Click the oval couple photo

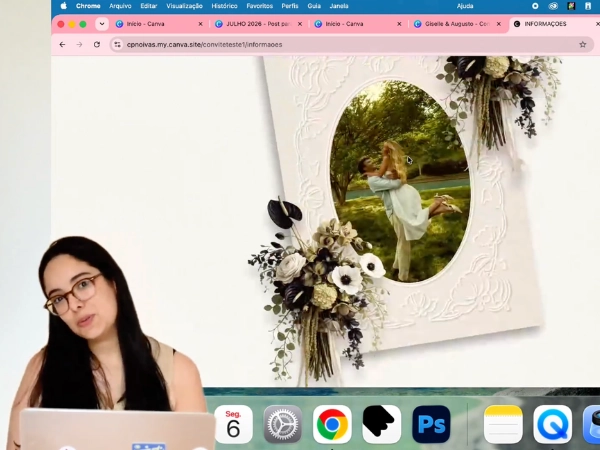pyautogui.click(x=400, y=181)
